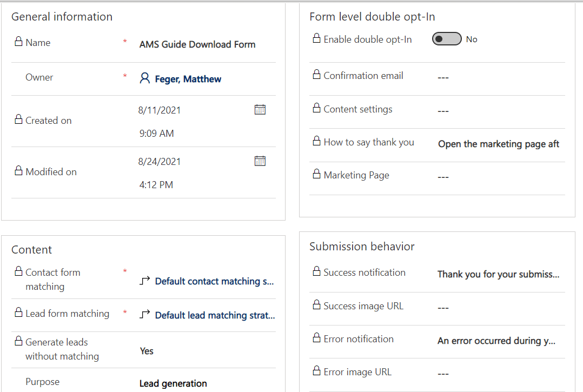Screen dimensions: 583x392
Task: Click the lock icon next to Success notification
Action: tap(316, 272)
